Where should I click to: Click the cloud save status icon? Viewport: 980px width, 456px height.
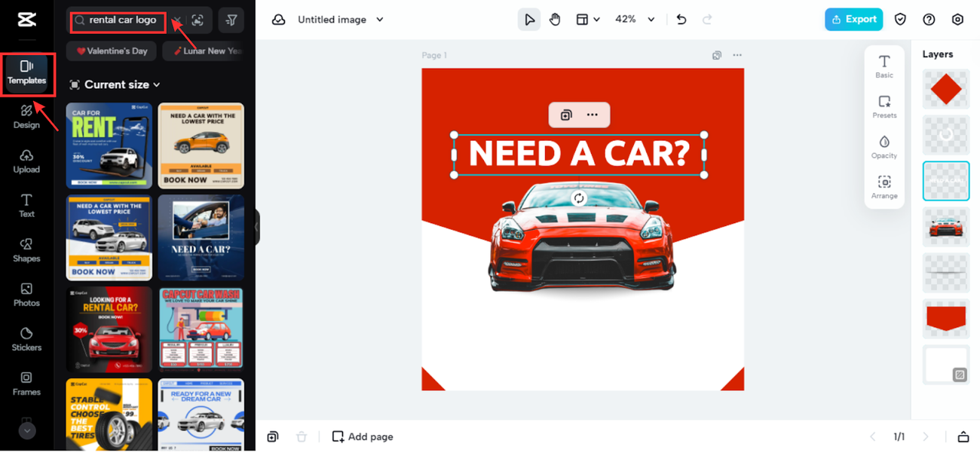pos(279,20)
